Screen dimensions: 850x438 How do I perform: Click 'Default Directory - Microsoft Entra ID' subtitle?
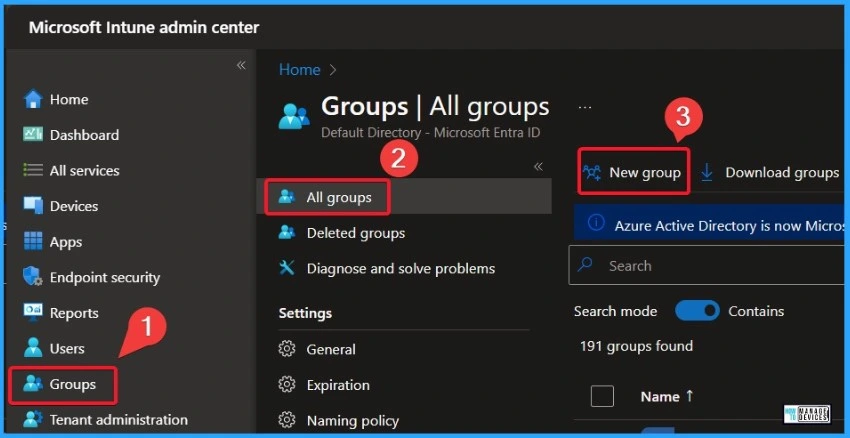[x=431, y=133]
